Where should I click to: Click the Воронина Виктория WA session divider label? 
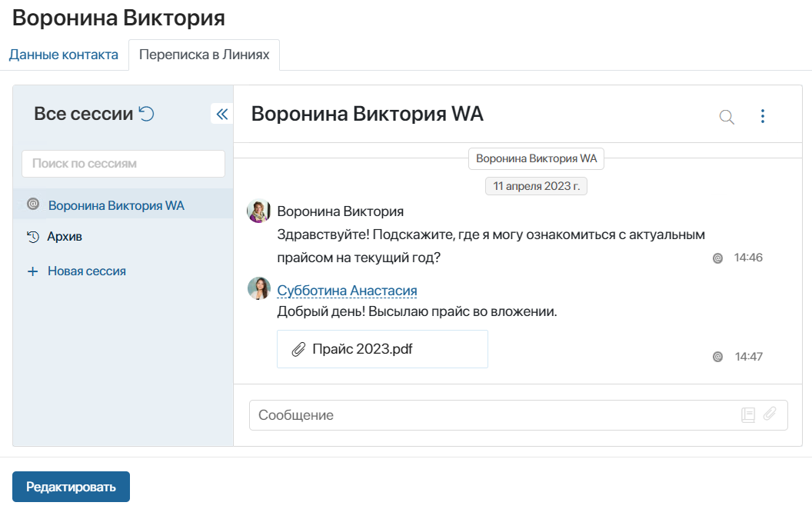point(536,158)
